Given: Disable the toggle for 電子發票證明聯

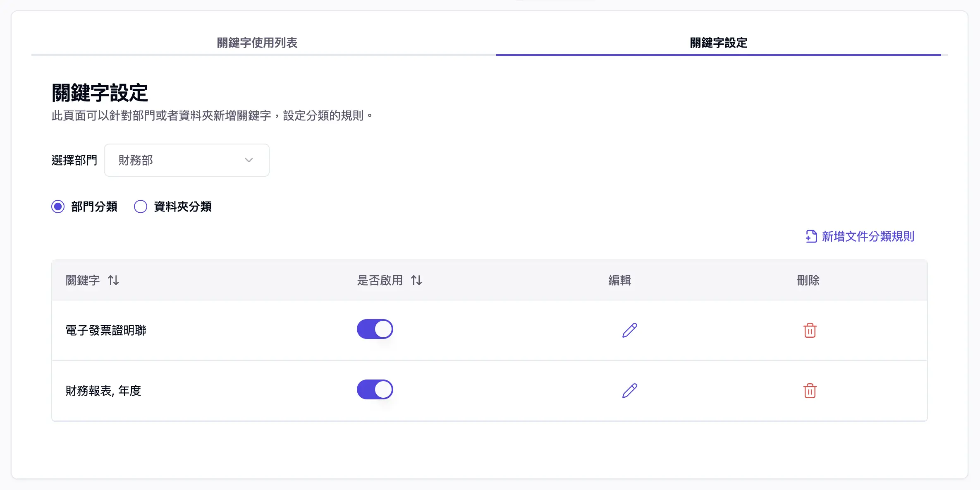Looking at the screenshot, I should point(375,329).
